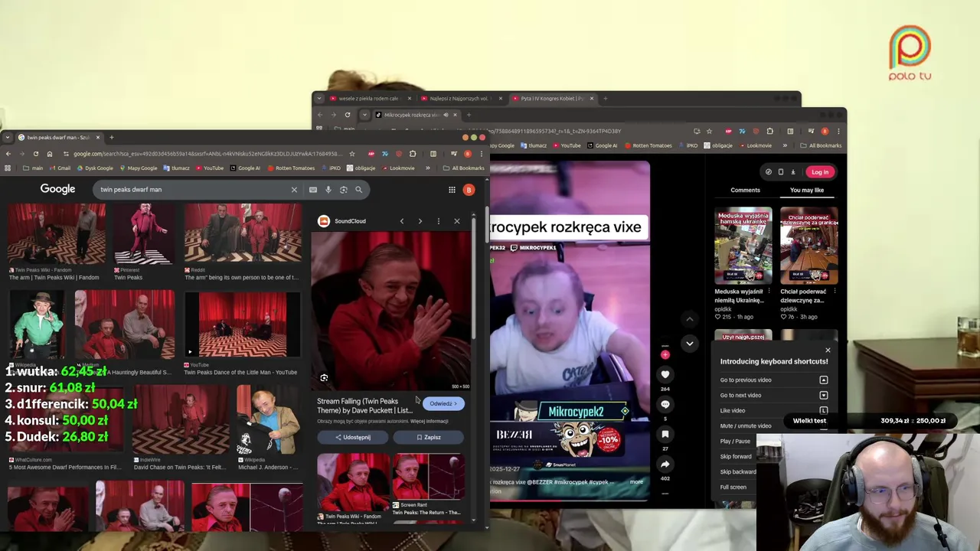Open the TikTok video comments bubble icon
Image resolution: width=980 pixels, height=551 pixels.
point(665,404)
